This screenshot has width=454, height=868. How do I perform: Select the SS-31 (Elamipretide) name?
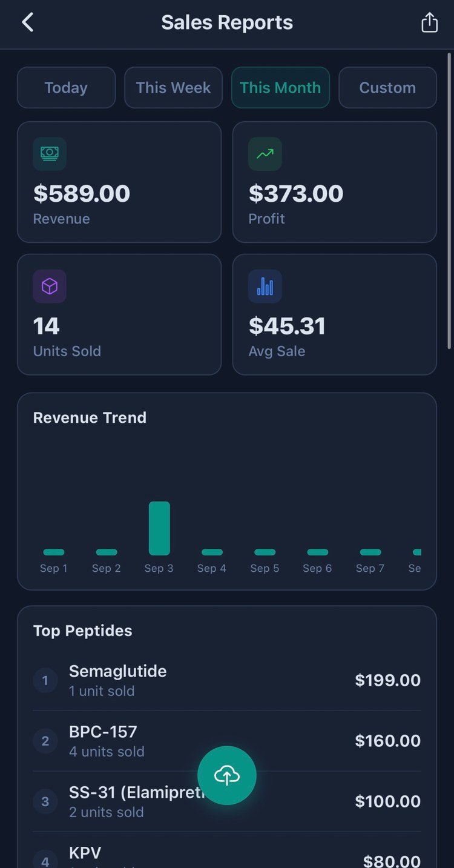click(138, 792)
